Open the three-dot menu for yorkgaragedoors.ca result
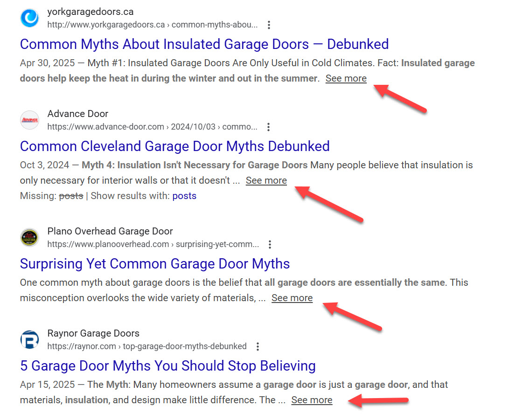The image size is (516, 420). coord(269,25)
